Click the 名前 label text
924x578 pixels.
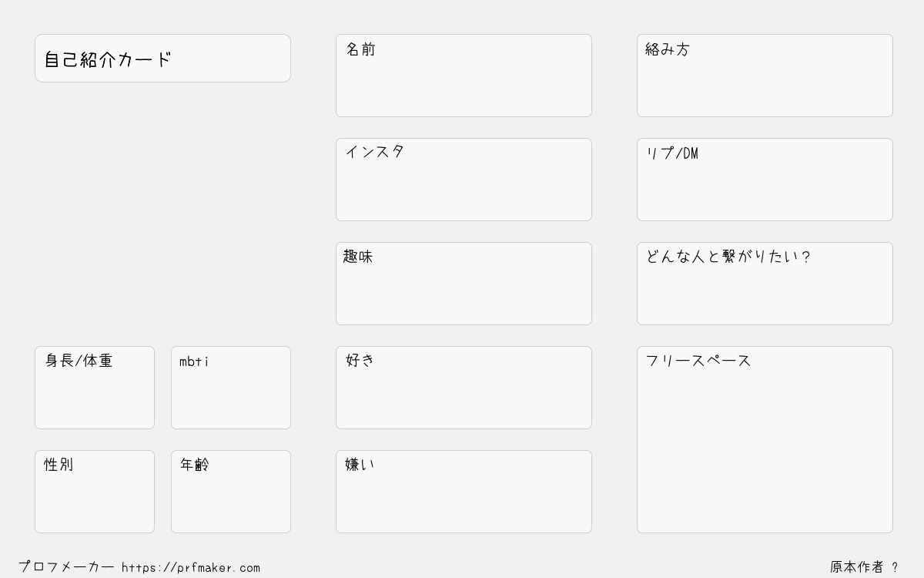click(360, 49)
